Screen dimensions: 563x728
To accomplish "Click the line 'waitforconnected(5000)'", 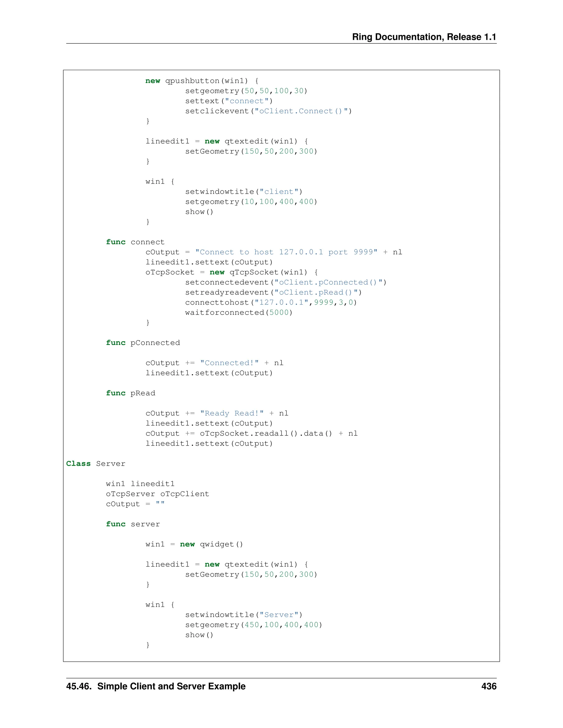I will click(239, 313).
